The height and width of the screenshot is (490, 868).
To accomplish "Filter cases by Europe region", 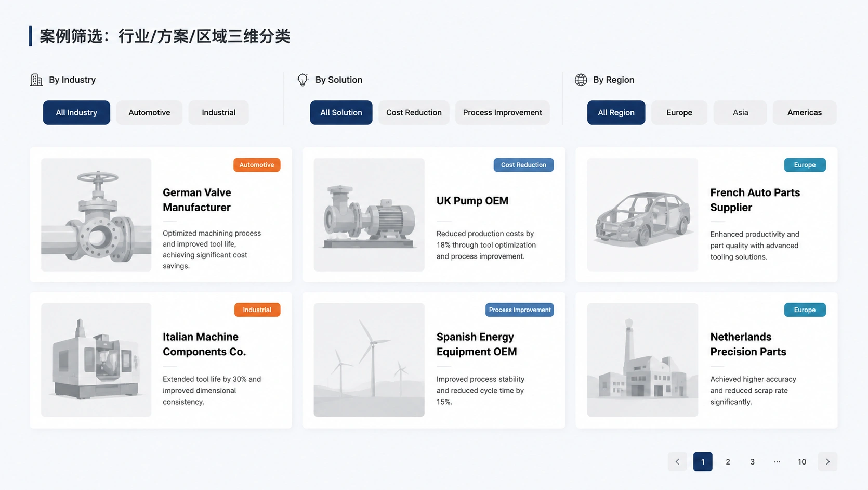I will 679,112.
